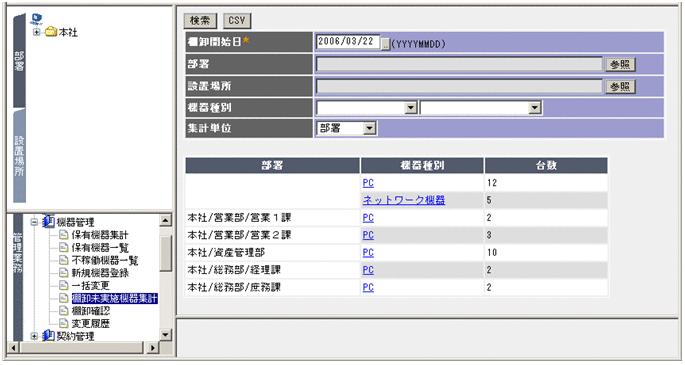Export results with the CSV button
Screen dimensions: 685x365
tap(237, 21)
